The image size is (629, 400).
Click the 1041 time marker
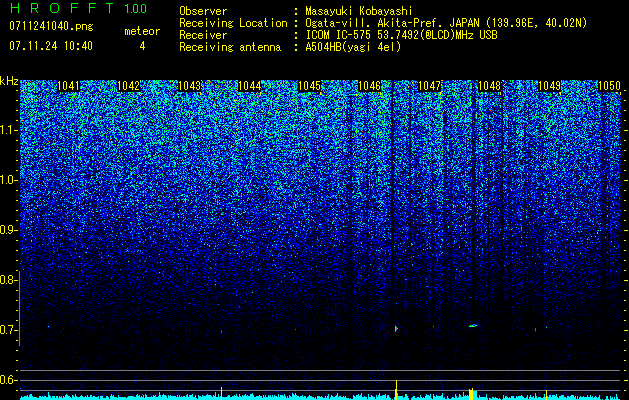pyautogui.click(x=69, y=86)
